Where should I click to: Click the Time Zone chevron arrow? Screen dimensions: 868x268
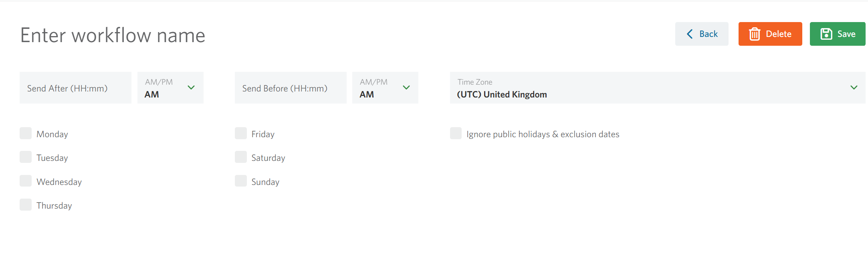[x=854, y=87]
